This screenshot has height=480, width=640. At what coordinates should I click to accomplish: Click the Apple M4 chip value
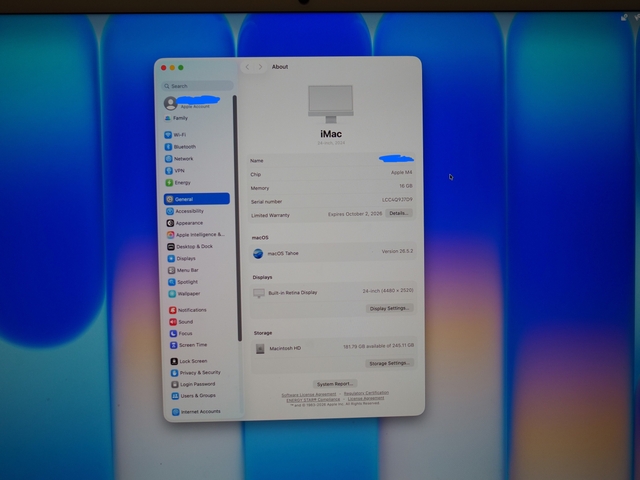pos(401,172)
